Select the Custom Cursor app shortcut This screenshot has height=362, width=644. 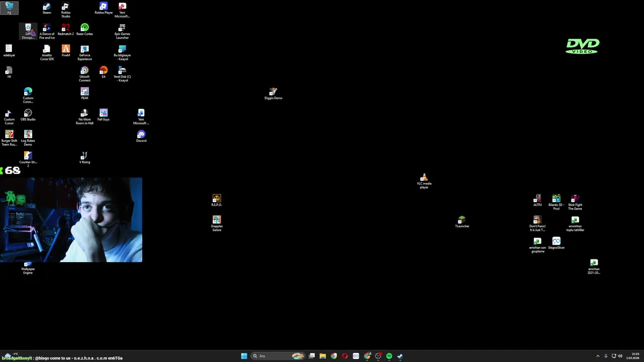point(9,117)
